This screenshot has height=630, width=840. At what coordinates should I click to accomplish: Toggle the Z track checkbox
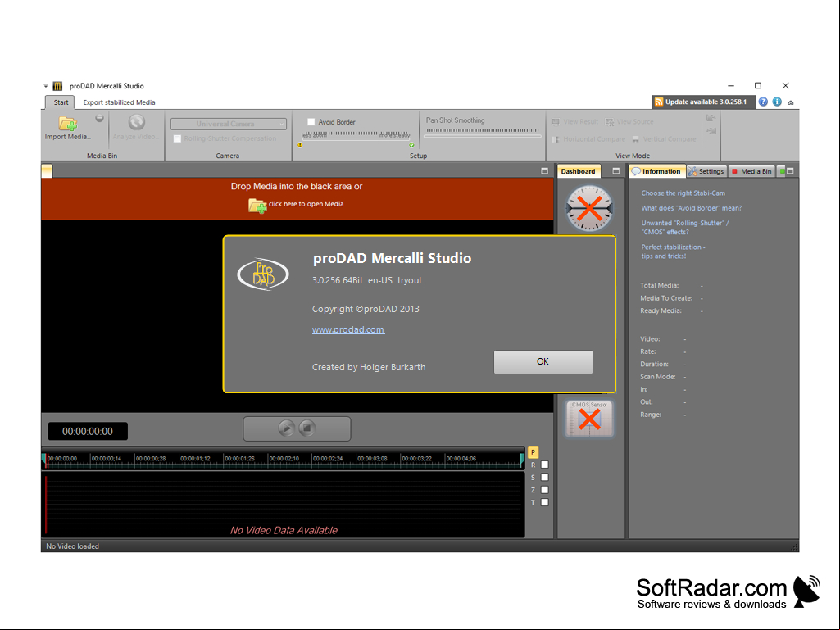pos(545,490)
